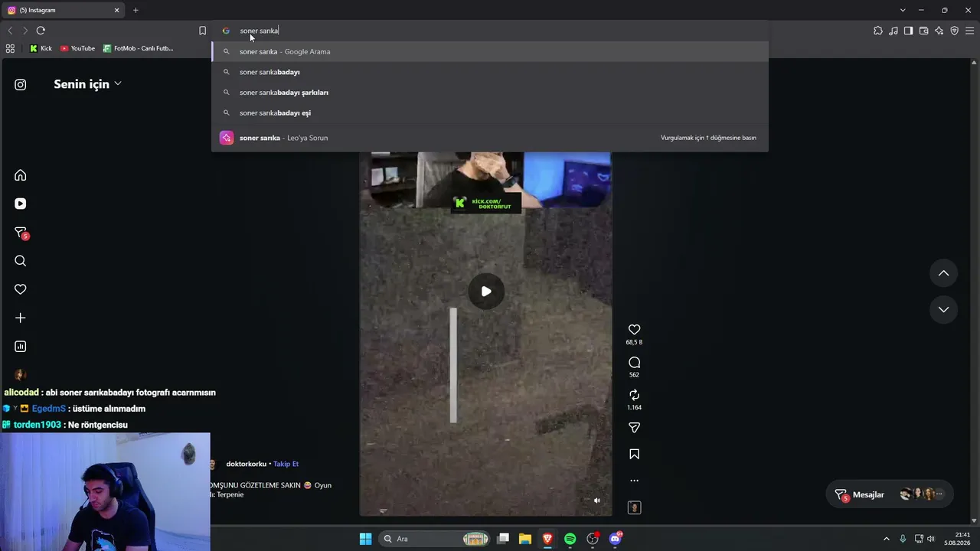Viewport: 980px width, 551px height.
Task: Open the YouTube bookmark
Action: pos(77,48)
